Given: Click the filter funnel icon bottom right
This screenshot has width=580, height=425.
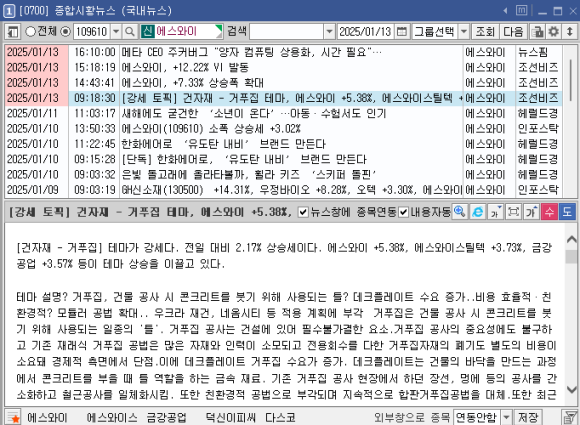Looking at the screenshot, I should click(x=569, y=418).
